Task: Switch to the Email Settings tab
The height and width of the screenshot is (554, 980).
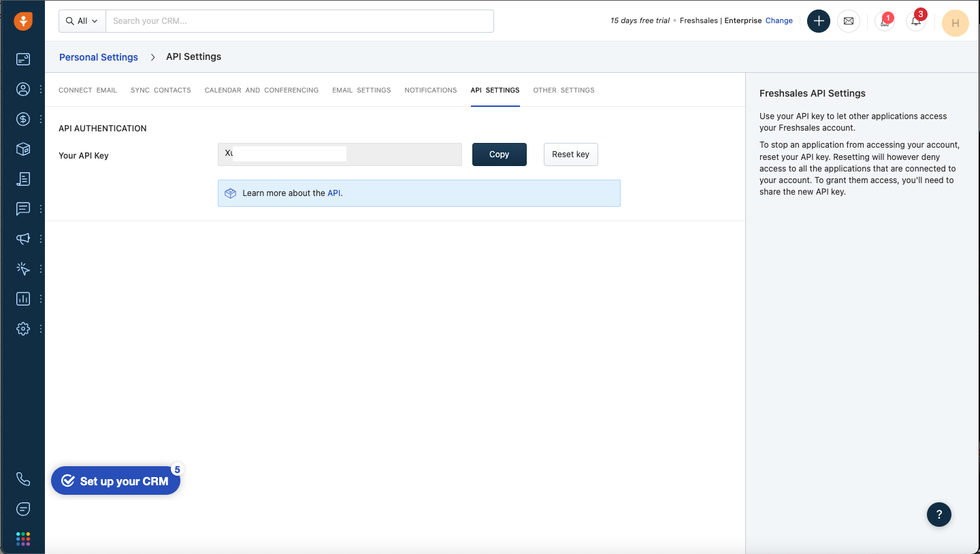Action: coord(361,90)
